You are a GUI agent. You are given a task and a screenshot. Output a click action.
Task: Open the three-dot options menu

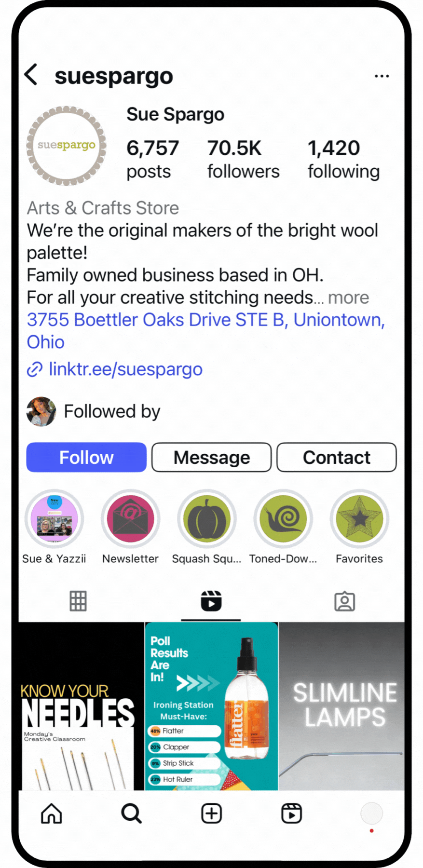click(382, 76)
